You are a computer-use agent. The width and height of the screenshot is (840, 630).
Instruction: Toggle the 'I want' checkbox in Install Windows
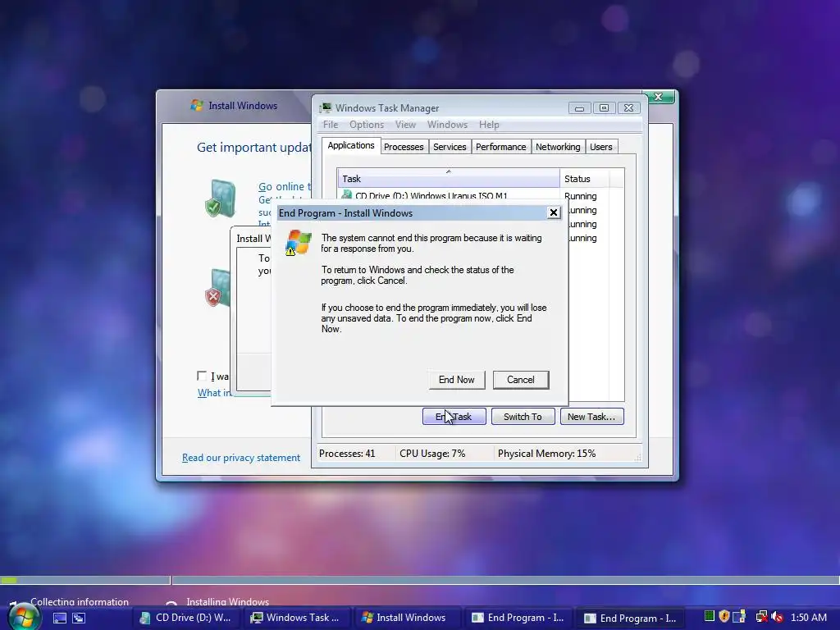tap(202, 376)
